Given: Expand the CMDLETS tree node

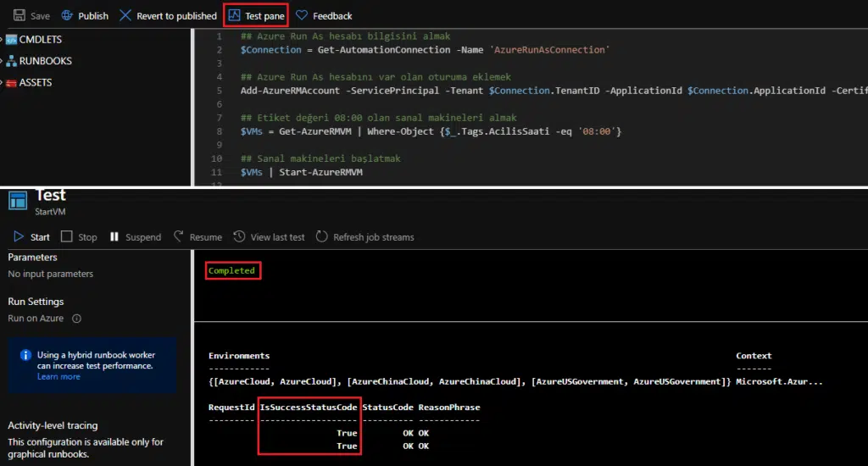Looking at the screenshot, I should (x=2, y=39).
